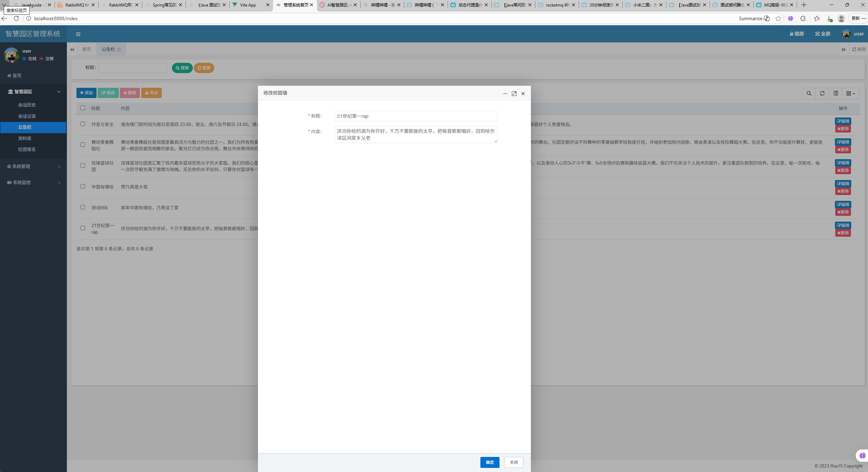Click inside the 标题 input of the dialog
Screen dimensions: 868x472
coord(415,116)
